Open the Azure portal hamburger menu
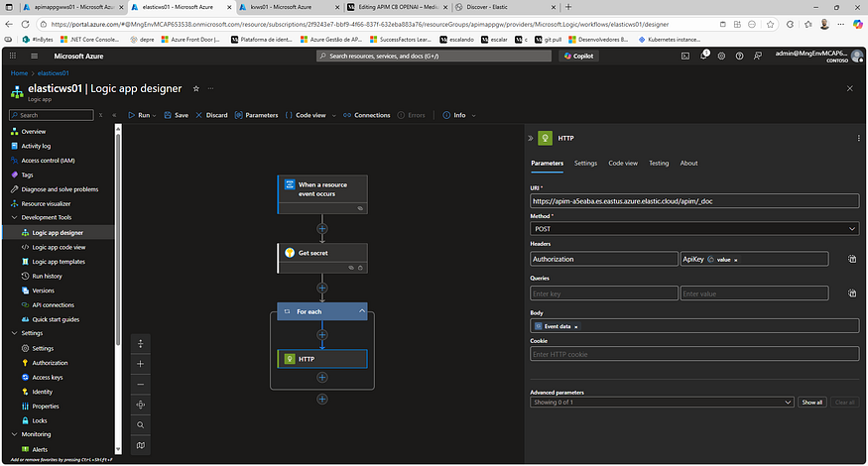 click(35, 56)
